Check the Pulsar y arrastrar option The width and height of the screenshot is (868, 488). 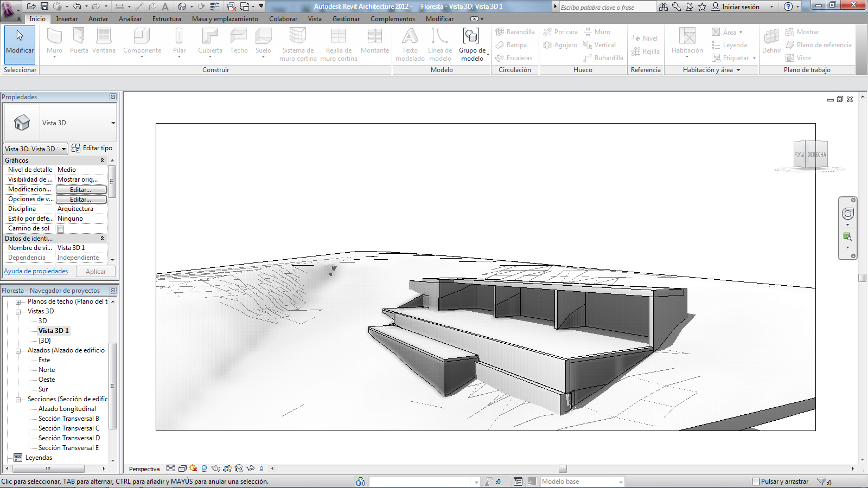755,481
